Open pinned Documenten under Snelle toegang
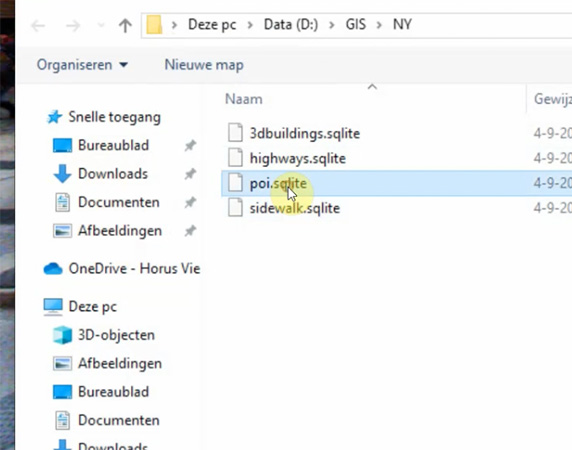572x450 pixels. [119, 202]
